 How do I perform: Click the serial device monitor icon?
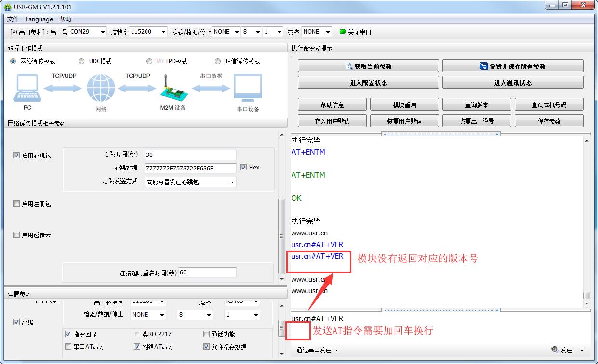pos(248,89)
